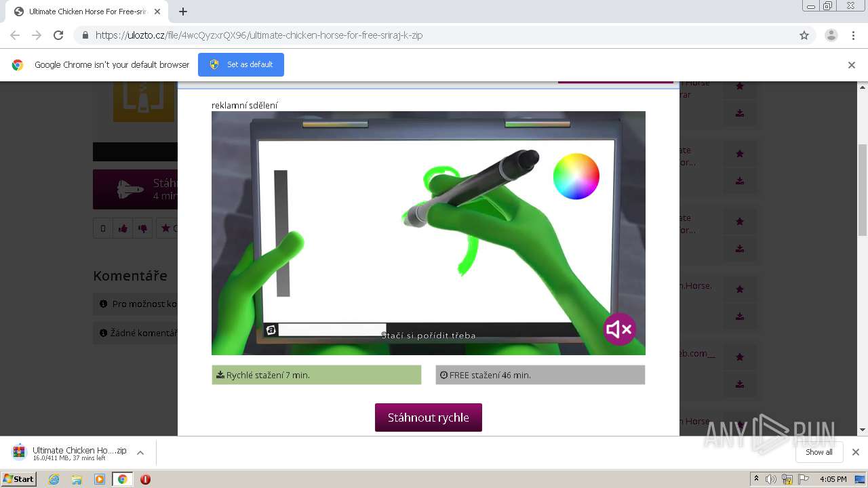
Task: Go back with the browser back arrow
Action: 15,35
